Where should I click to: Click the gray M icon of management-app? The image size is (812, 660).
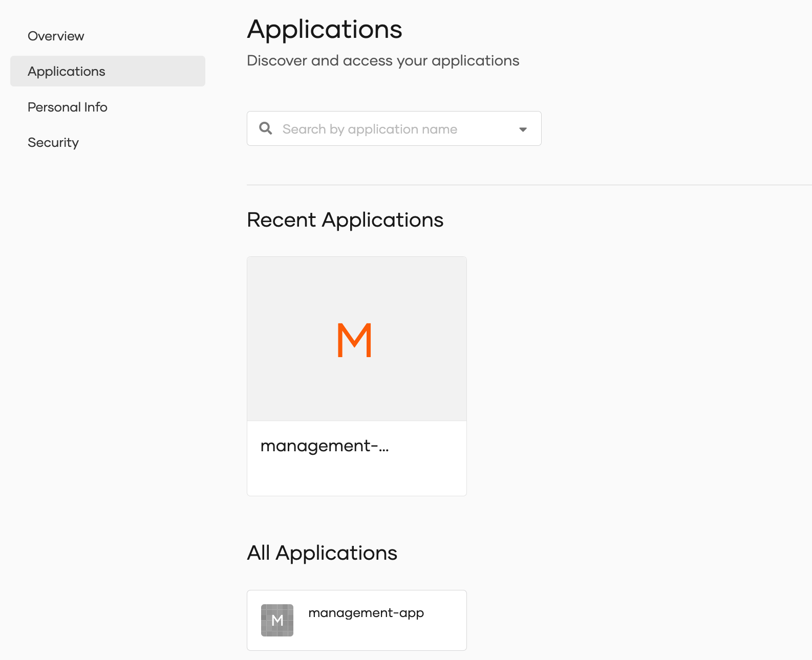tap(277, 620)
